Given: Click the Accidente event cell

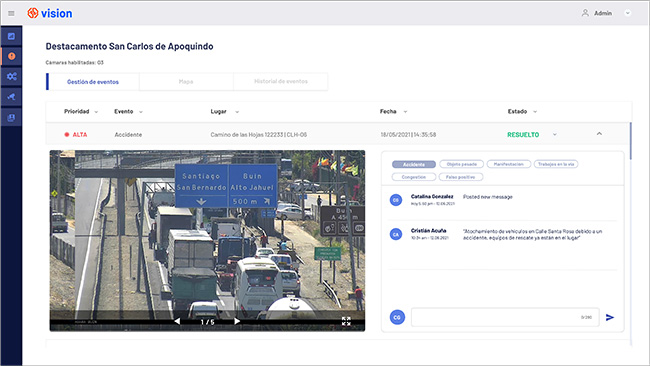Looking at the screenshot, I should click(128, 135).
